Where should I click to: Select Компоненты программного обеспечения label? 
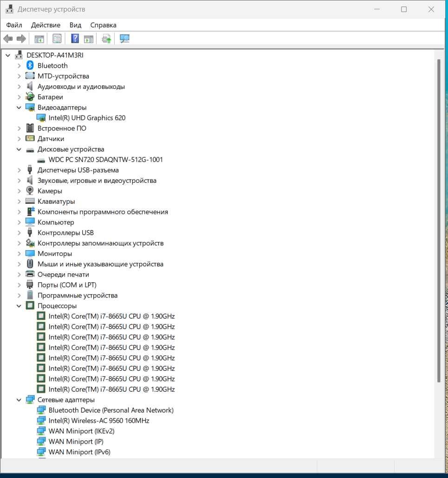pyautogui.click(x=103, y=212)
